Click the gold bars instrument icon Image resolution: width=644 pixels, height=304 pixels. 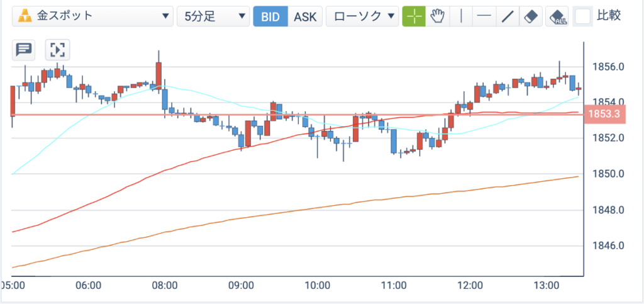(x=25, y=16)
